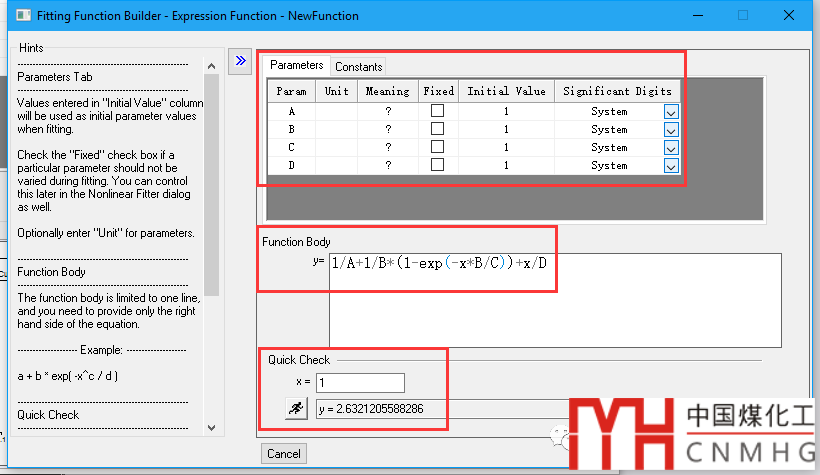The image size is (820, 475).
Task: Click the Unit column header
Action: (x=336, y=91)
